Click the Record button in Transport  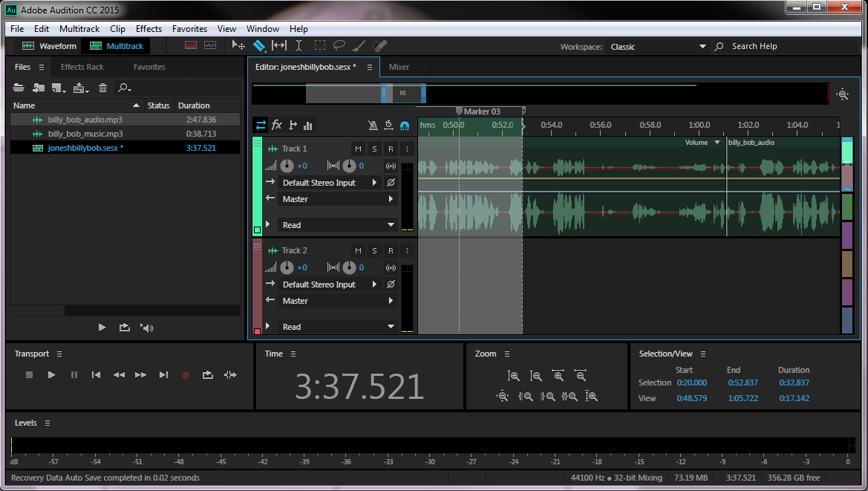pos(186,375)
